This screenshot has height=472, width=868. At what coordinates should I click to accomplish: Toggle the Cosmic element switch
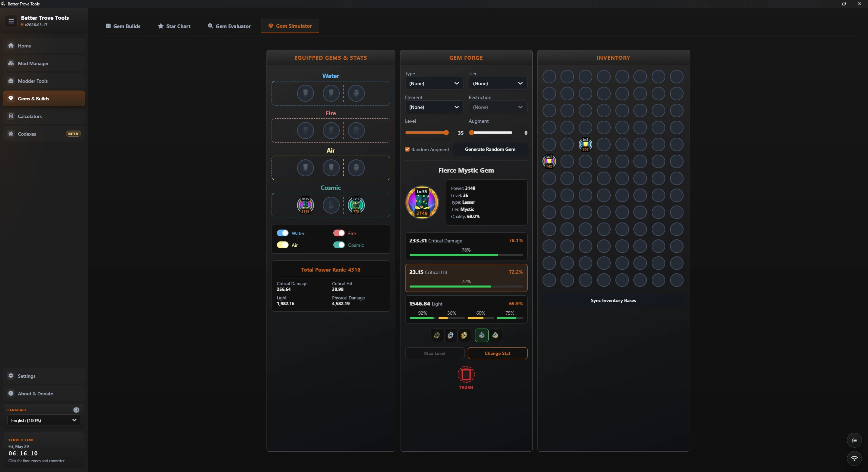coord(339,245)
